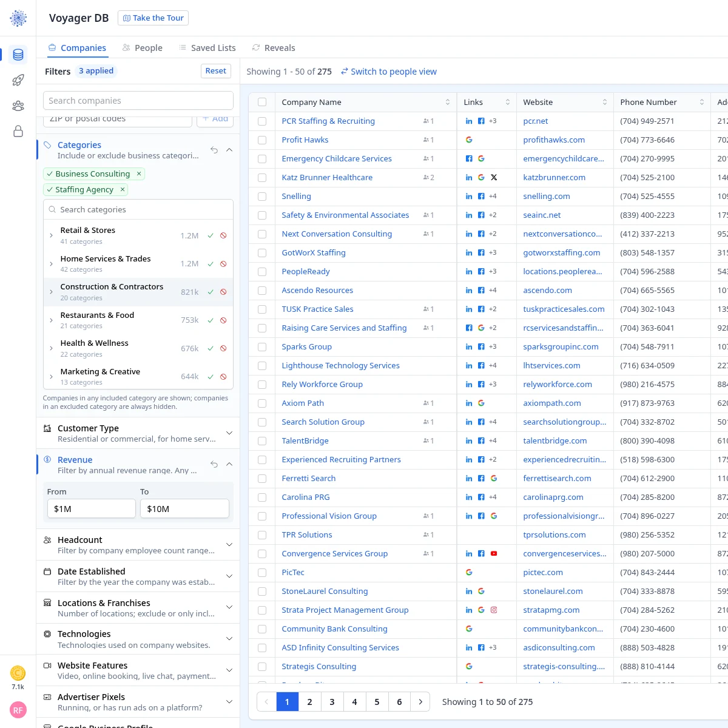728x728 pixels.
Task: Open the team group icon in sidebar
Action: tap(18, 106)
